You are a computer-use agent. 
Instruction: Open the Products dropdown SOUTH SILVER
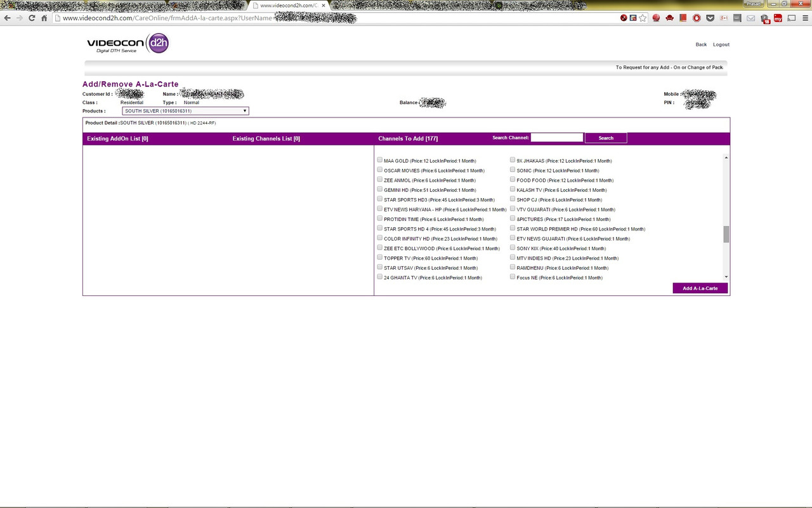pos(185,111)
